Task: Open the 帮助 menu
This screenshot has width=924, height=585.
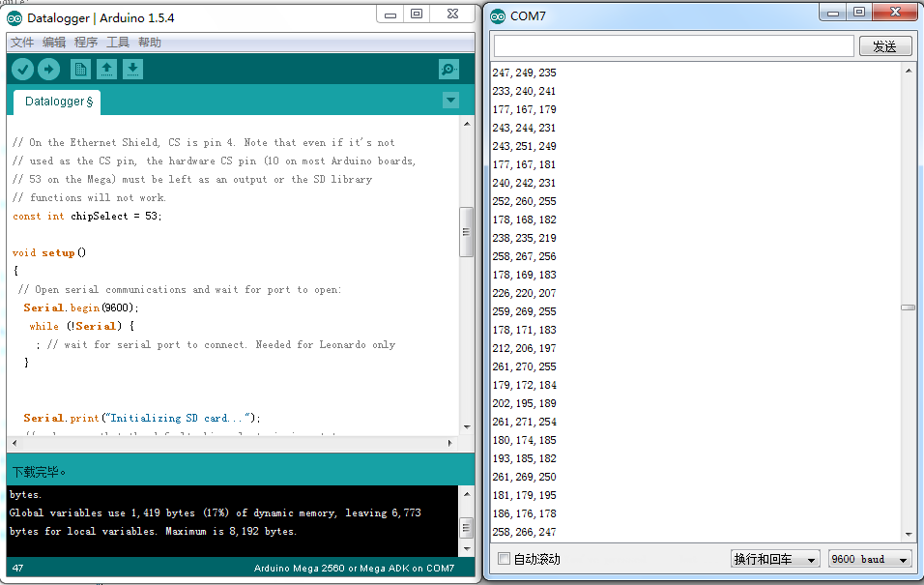Action: (x=150, y=43)
